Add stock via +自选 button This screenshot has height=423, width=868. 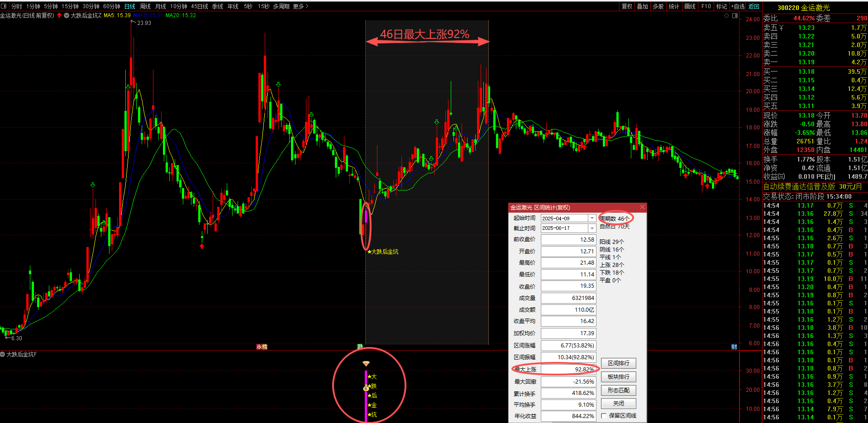tap(738, 6)
